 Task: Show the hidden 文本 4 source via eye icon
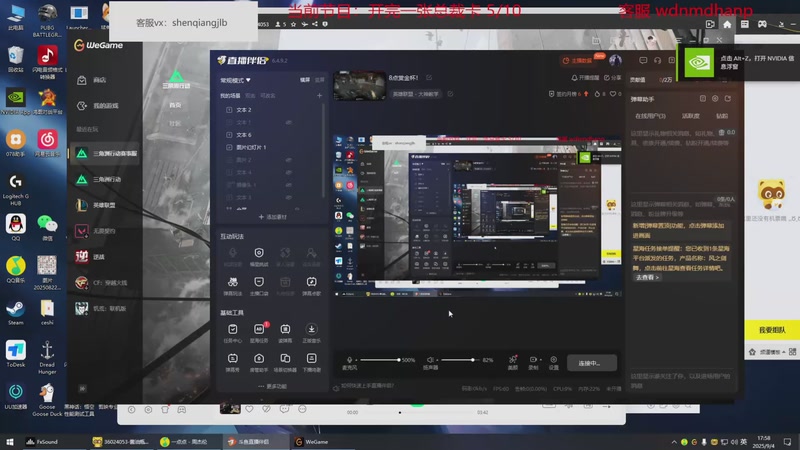(x=289, y=172)
